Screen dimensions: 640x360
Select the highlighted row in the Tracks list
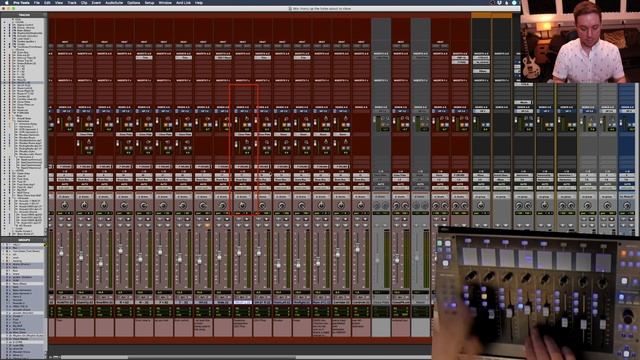(x=23, y=83)
